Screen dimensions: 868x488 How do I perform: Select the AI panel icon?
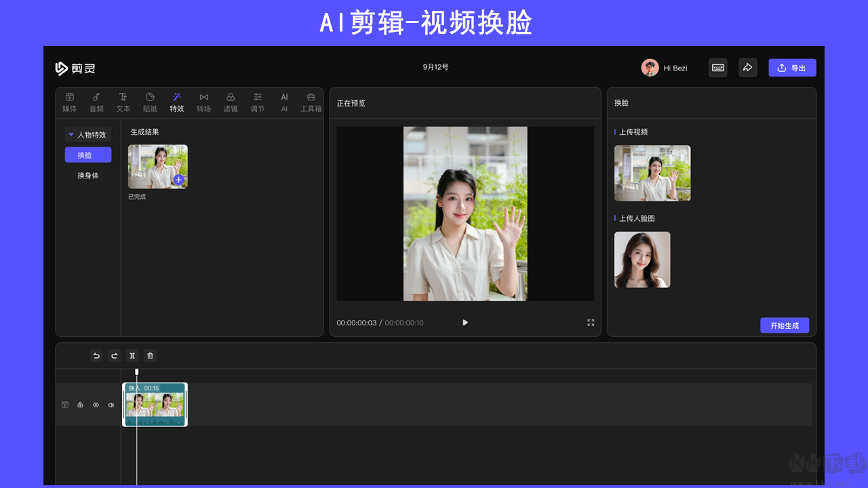(x=283, y=102)
